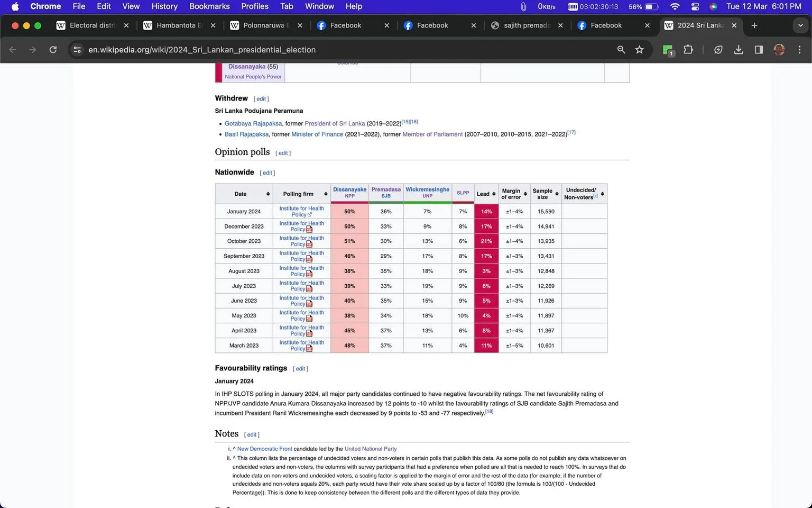
Task: Open the downloads icon in Chrome toolbar
Action: click(x=739, y=50)
